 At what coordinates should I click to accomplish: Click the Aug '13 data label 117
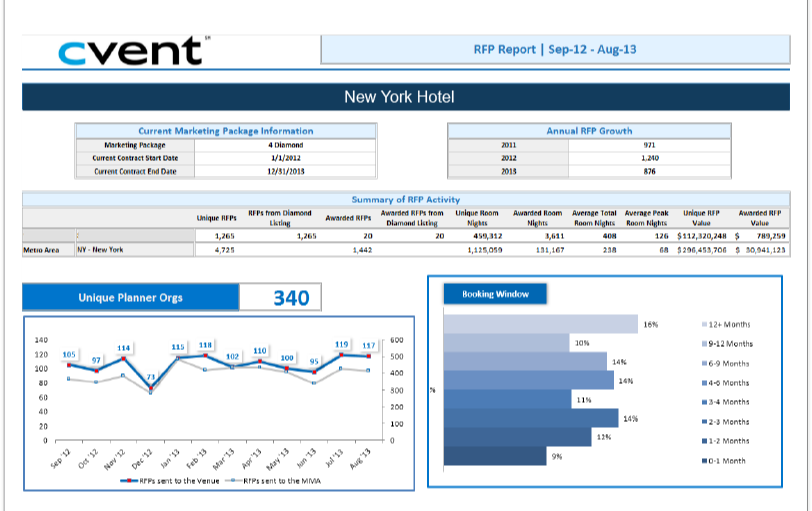coord(369,345)
